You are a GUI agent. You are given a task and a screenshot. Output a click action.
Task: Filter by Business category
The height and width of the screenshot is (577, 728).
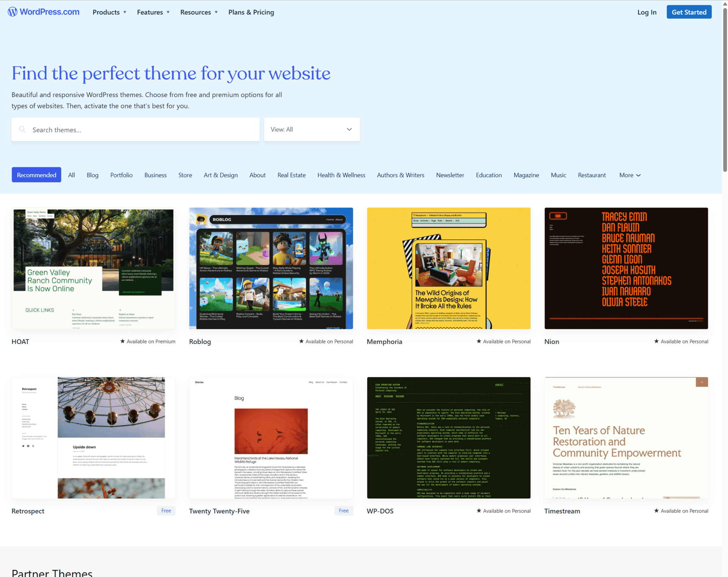[155, 175]
